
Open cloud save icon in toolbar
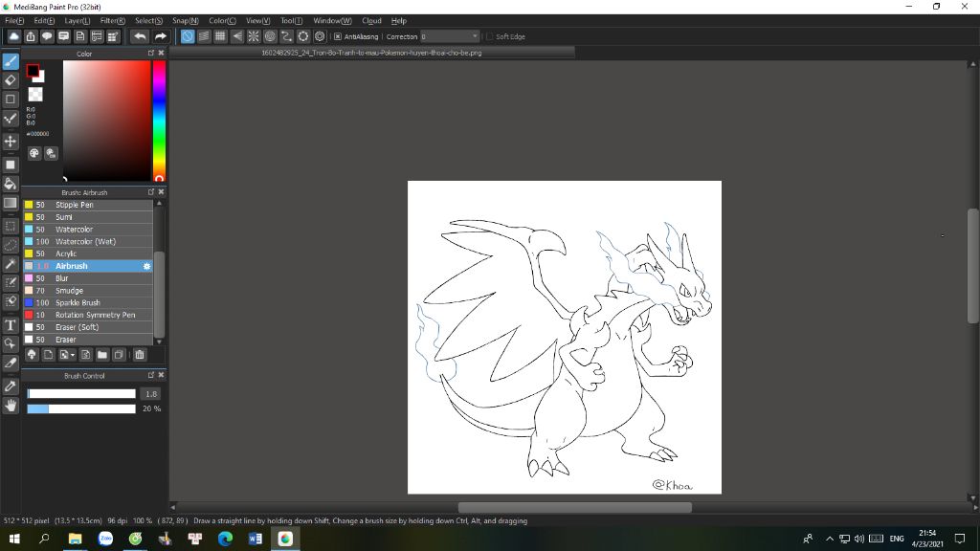tap(13, 37)
